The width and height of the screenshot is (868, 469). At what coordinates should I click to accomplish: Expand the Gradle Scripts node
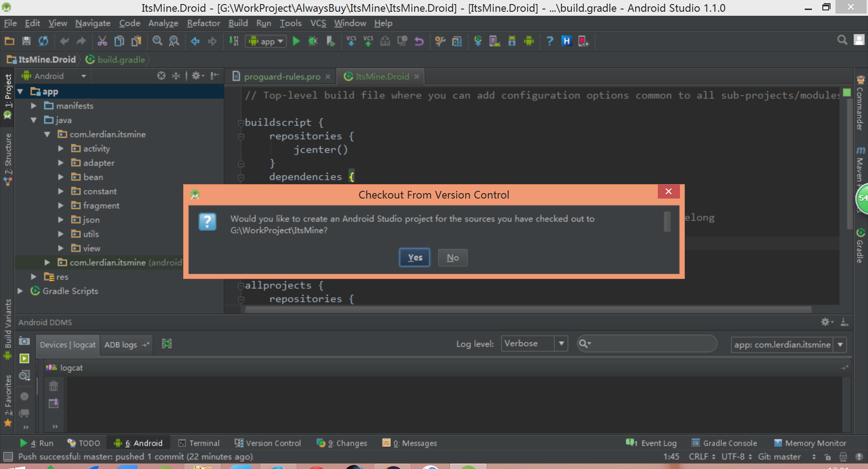coord(20,291)
